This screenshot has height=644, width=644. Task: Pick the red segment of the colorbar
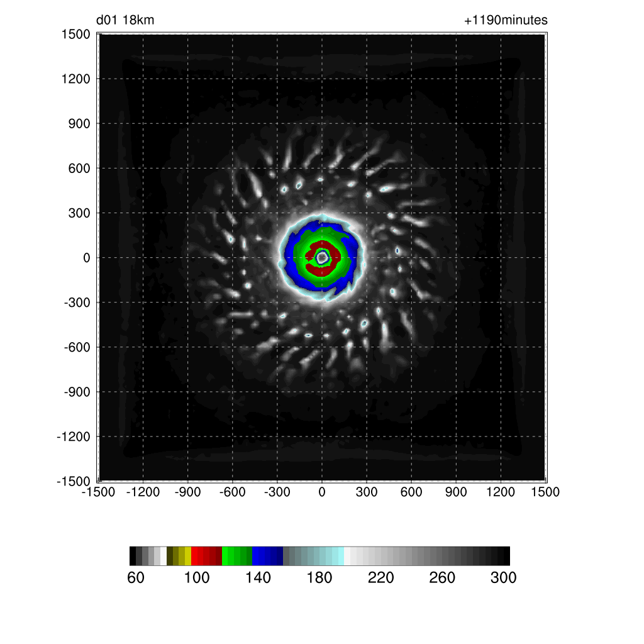pyautogui.click(x=206, y=556)
